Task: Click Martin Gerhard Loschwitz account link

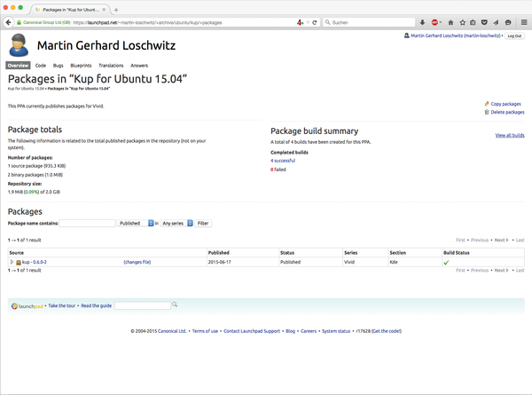Action: pyautogui.click(x=456, y=36)
